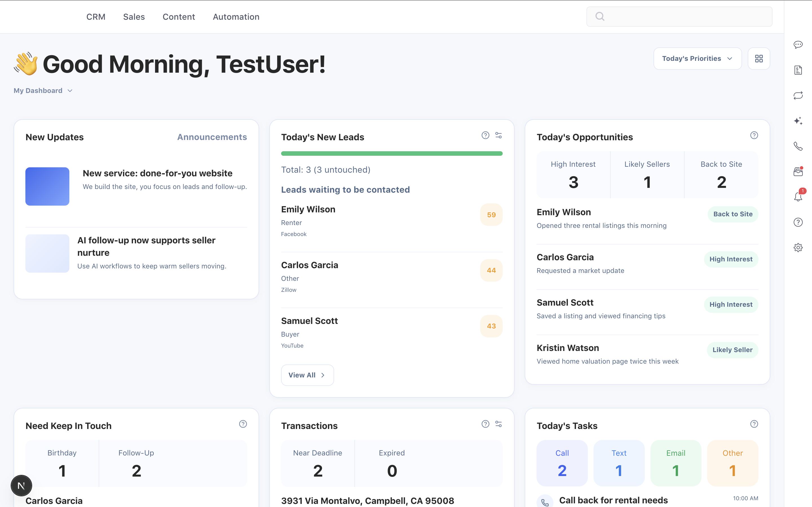Click help icon on Today's Opportunities card
The width and height of the screenshot is (812, 507).
click(x=754, y=135)
